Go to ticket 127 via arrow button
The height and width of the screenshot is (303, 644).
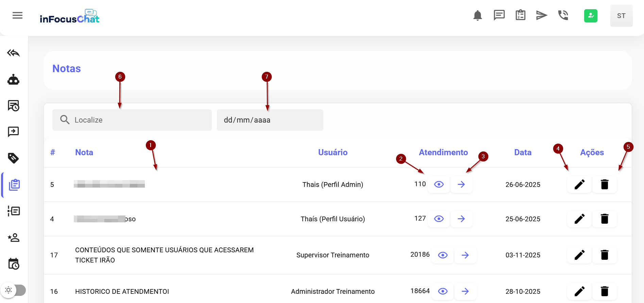click(461, 219)
